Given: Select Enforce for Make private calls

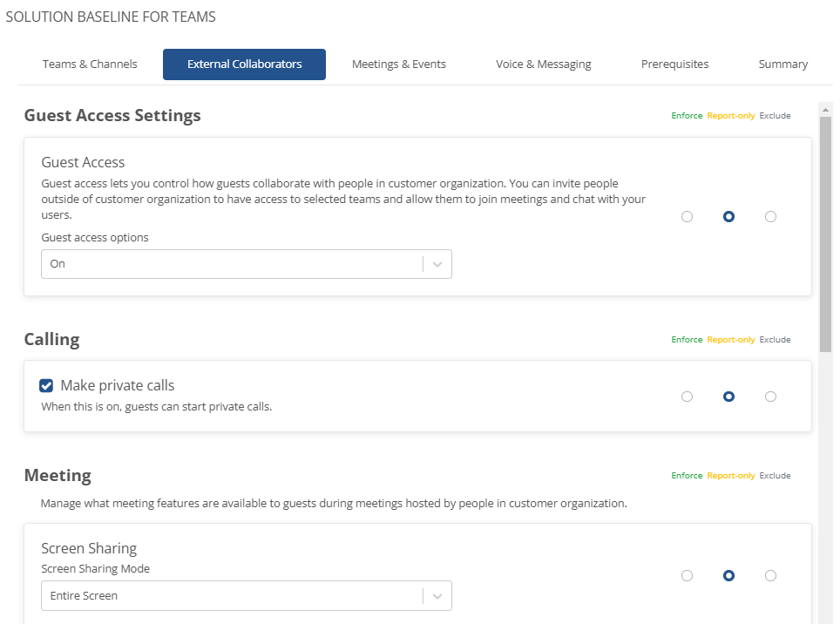Looking at the screenshot, I should [x=687, y=396].
